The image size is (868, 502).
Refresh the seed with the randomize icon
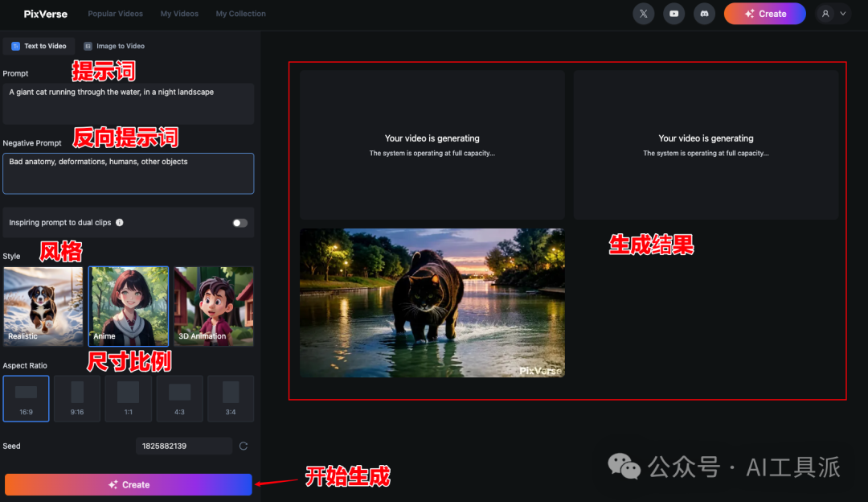(x=243, y=446)
